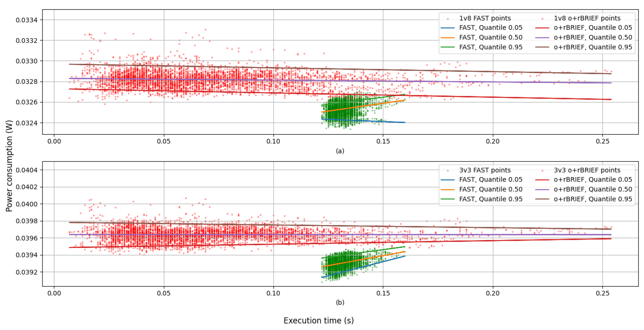Click the y-axis tick label 0.0402
Viewport: 644px width, 330px height.
click(x=27, y=187)
